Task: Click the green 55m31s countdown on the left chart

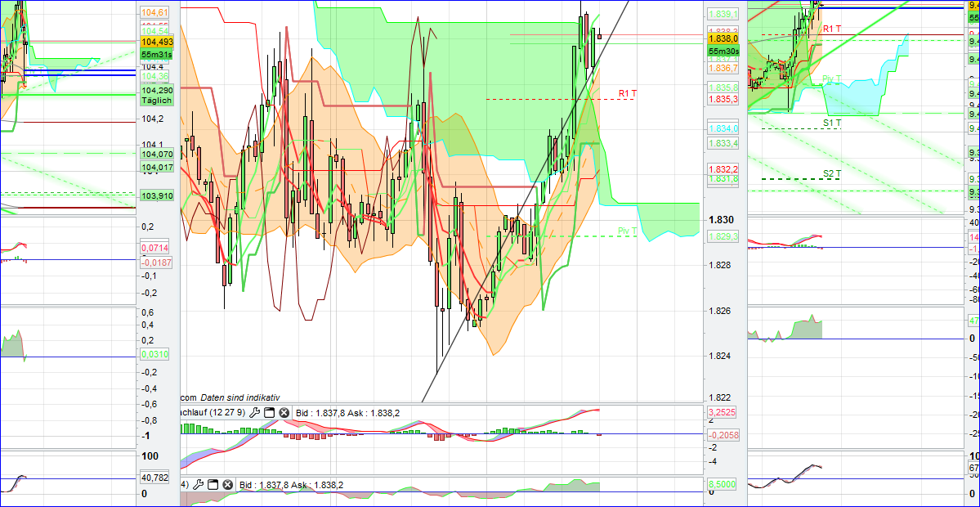Action: coord(158,53)
